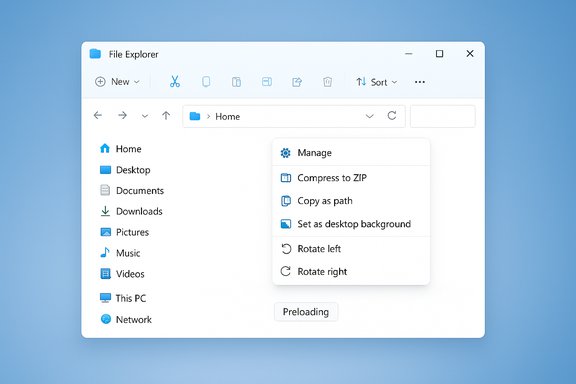This screenshot has width=576, height=384.
Task: Click the Copy icon in toolbar
Action: 206,82
